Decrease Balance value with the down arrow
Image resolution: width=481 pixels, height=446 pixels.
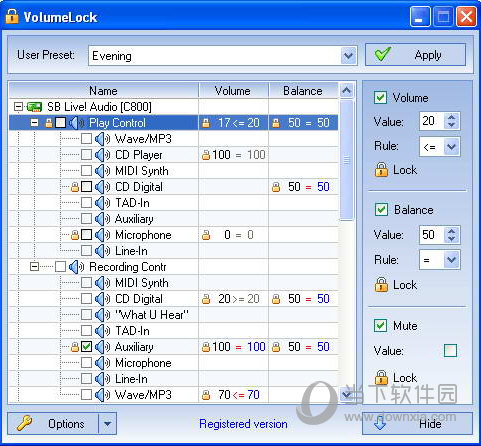(452, 239)
